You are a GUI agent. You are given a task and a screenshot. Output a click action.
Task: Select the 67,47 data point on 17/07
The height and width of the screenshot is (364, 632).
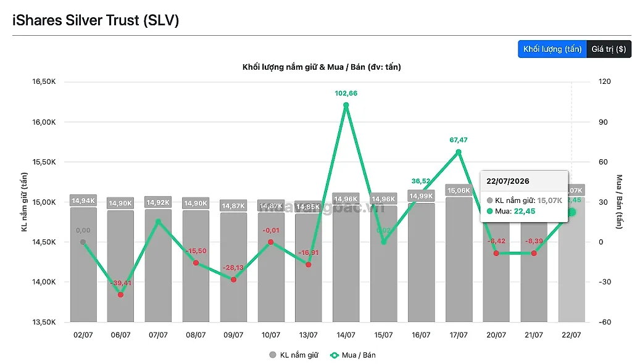pos(459,152)
